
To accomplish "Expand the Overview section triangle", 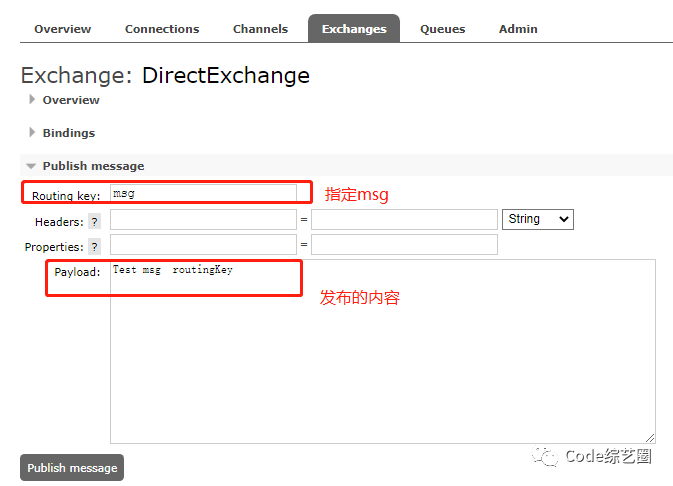I will pyautogui.click(x=32, y=100).
